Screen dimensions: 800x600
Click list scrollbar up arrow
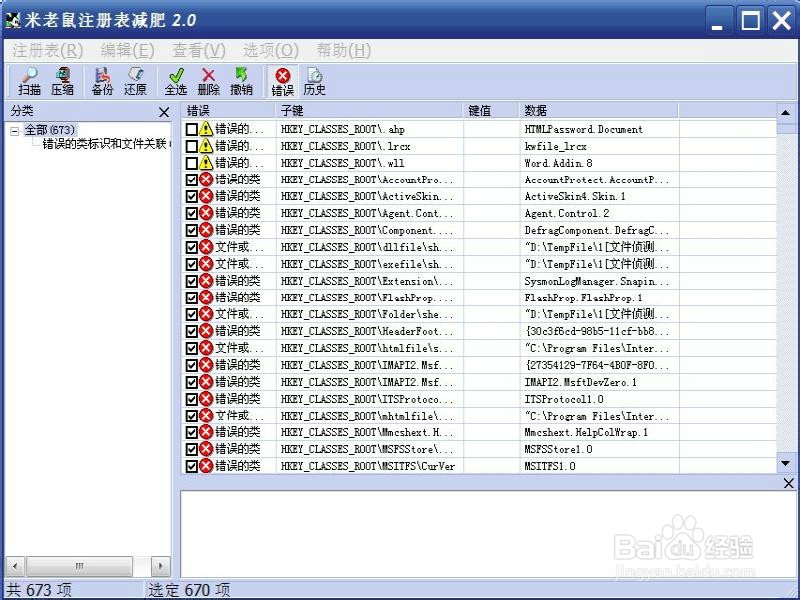(785, 112)
